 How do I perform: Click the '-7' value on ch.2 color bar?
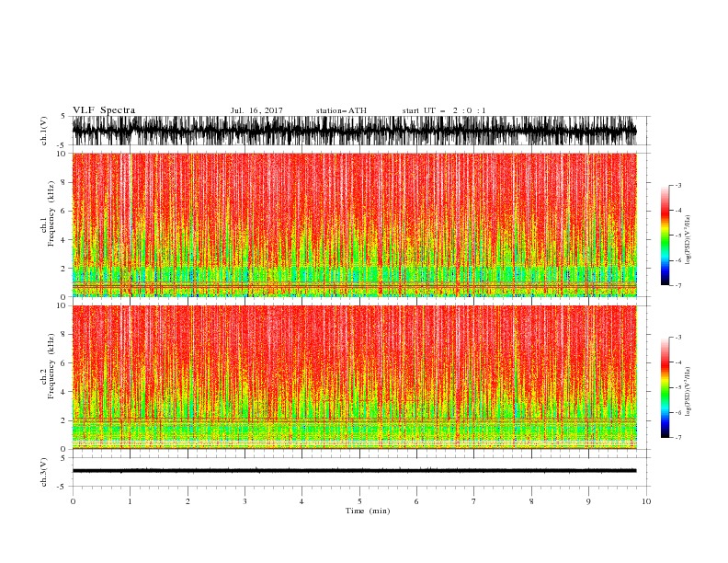pyautogui.click(x=678, y=438)
